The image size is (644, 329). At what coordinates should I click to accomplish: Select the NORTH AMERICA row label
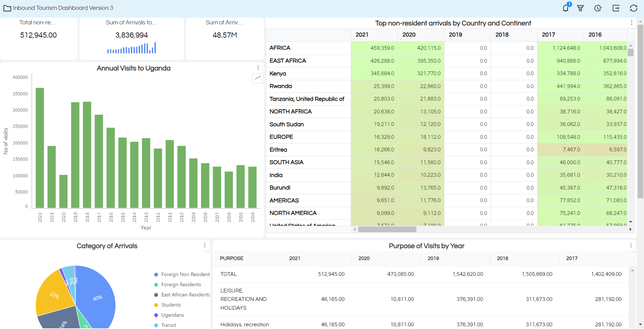(x=293, y=213)
